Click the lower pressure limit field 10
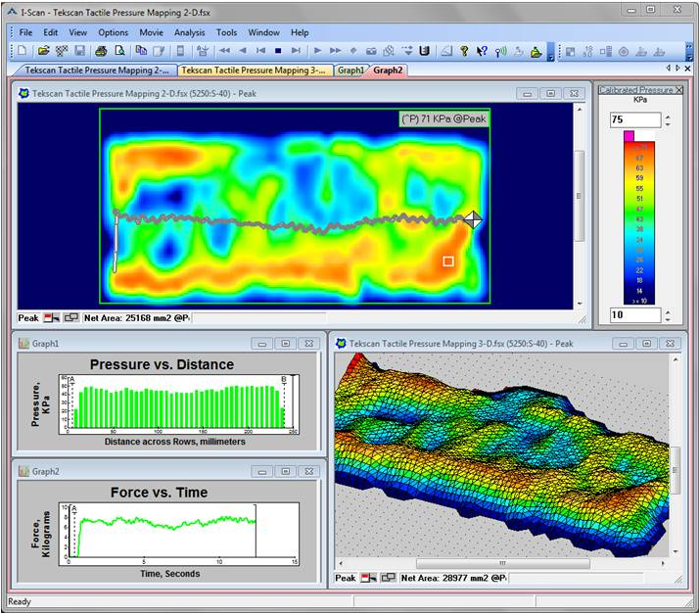Screen dimensions: 700x614 tap(635, 314)
